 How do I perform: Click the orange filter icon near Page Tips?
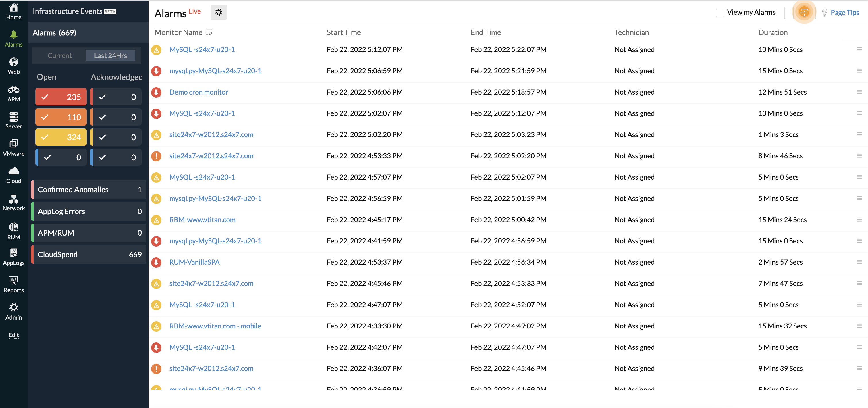804,12
